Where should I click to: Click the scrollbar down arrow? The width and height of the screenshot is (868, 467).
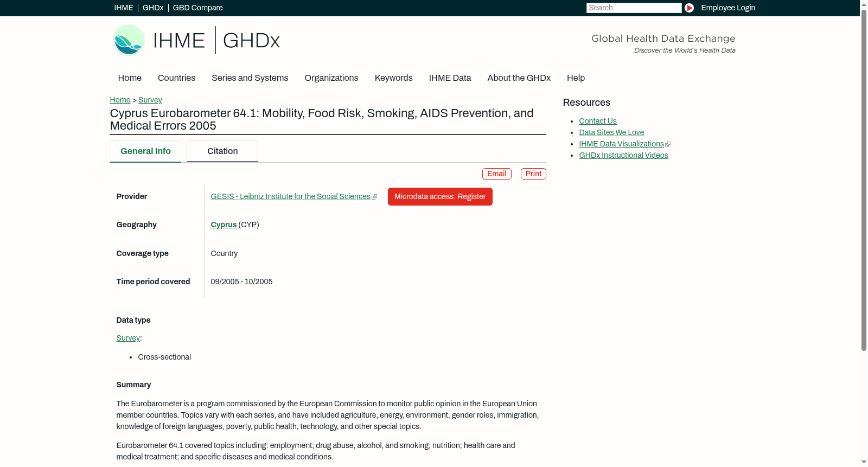864,462
